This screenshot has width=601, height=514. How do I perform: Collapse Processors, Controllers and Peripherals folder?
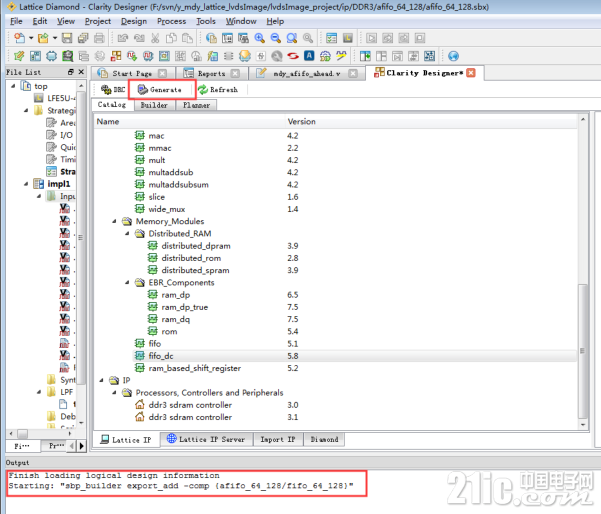pos(114,392)
